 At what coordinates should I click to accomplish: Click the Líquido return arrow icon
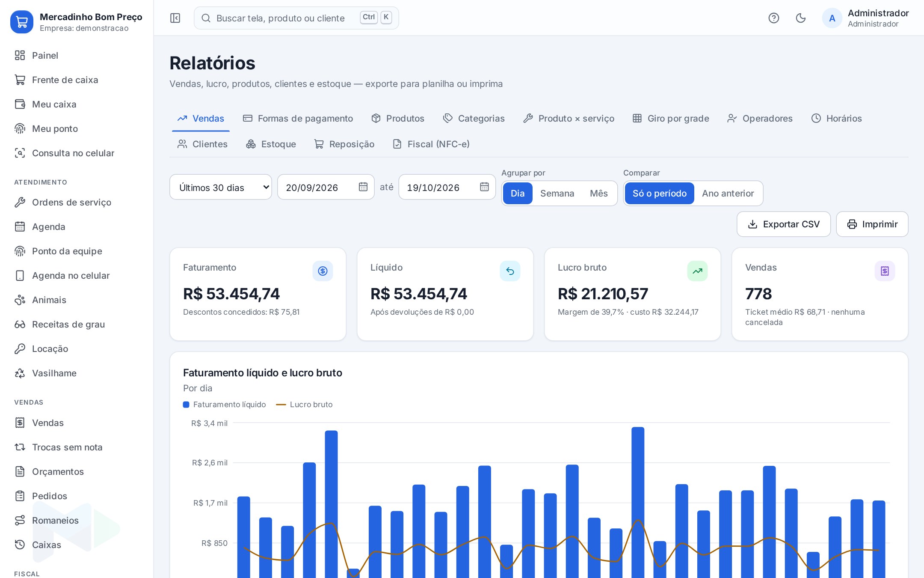click(510, 271)
